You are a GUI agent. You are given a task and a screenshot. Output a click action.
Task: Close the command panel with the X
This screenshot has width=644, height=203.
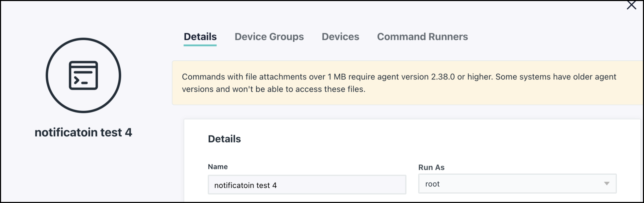pos(631,5)
